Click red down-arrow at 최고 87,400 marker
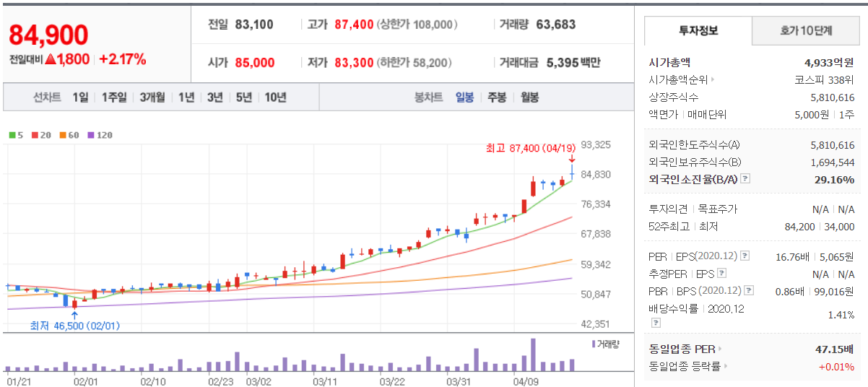 (x=571, y=158)
